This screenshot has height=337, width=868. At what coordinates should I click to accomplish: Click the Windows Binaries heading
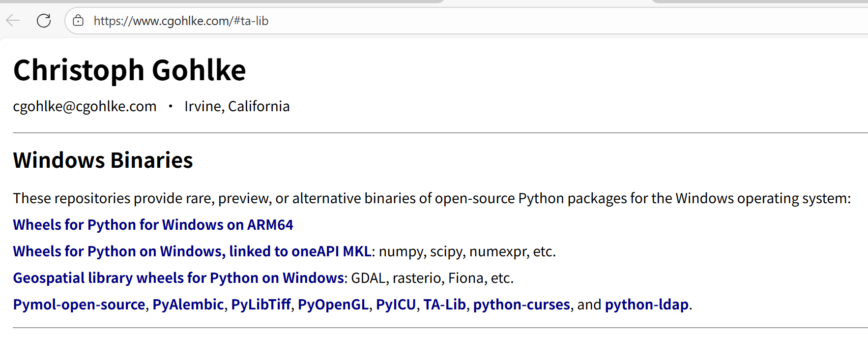pos(103,160)
